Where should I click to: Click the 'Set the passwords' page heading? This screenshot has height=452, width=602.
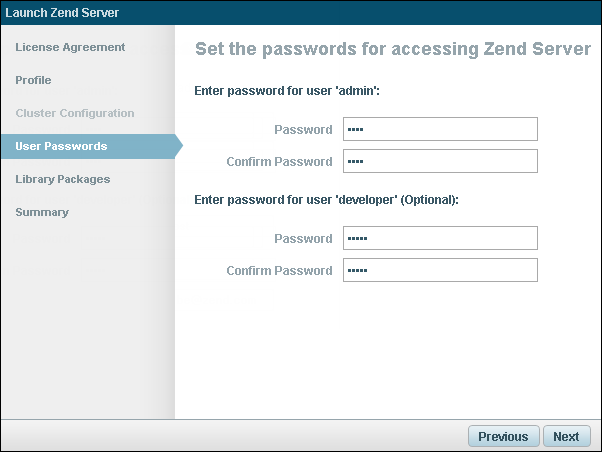(392, 49)
